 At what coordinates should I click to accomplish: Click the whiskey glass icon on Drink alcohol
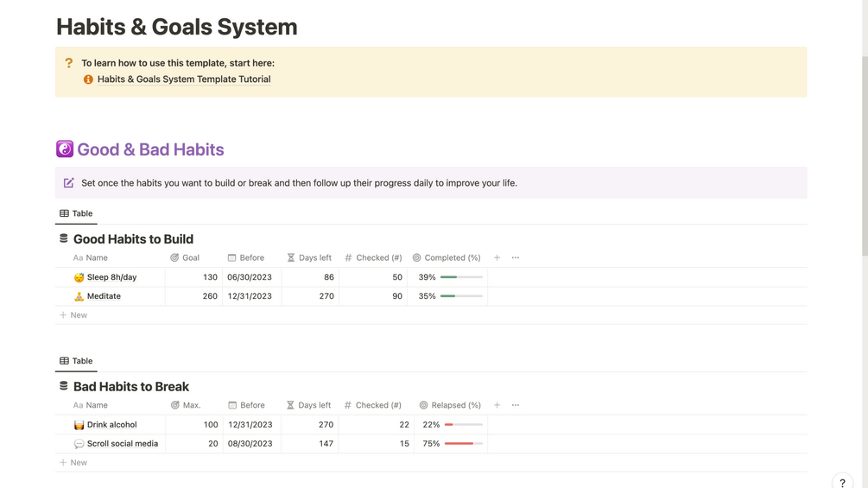point(79,425)
